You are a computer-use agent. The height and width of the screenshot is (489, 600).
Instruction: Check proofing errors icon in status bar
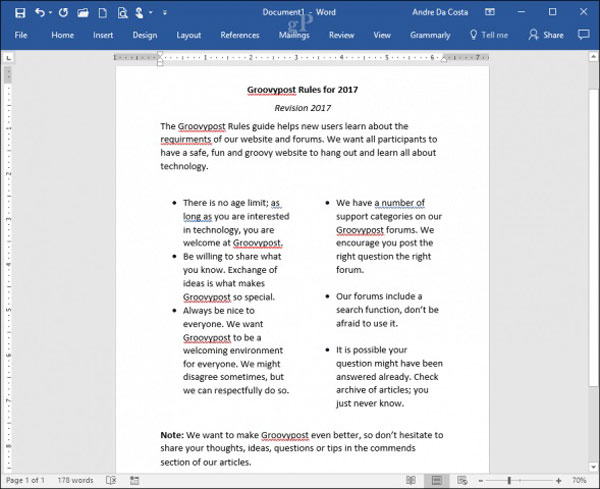(111, 480)
